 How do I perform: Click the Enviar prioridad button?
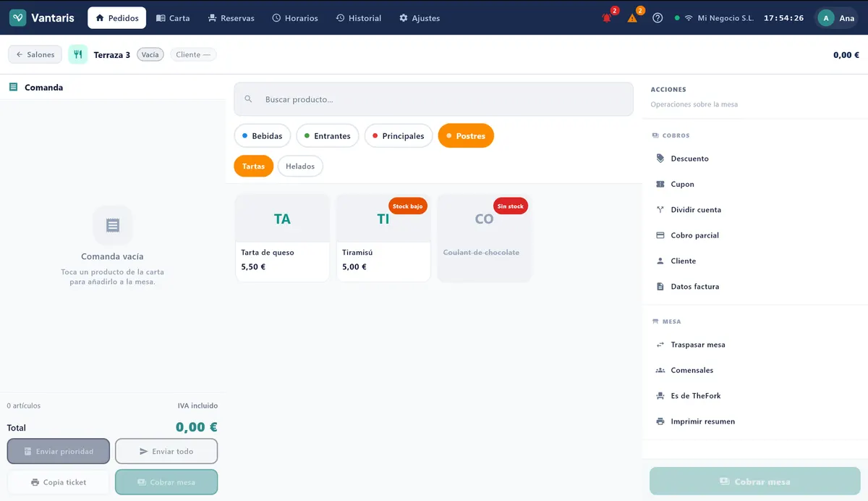click(x=59, y=451)
